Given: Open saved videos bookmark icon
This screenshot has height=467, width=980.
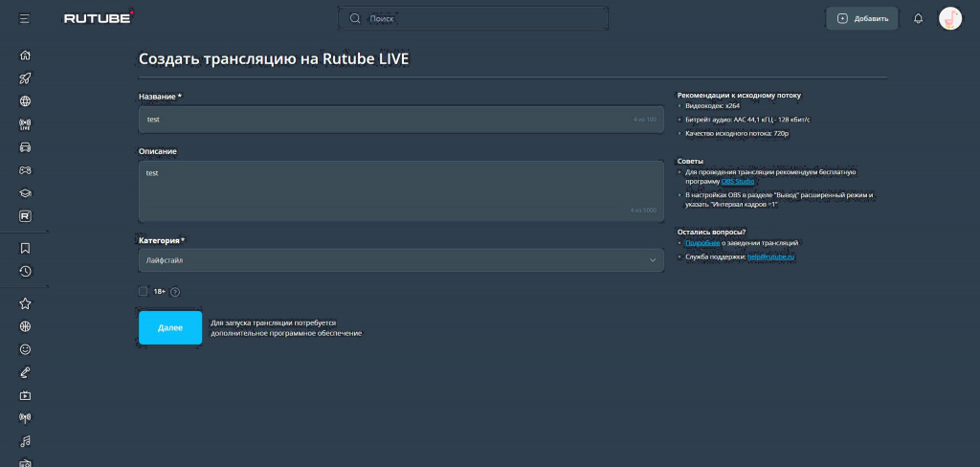Looking at the screenshot, I should [x=25, y=248].
